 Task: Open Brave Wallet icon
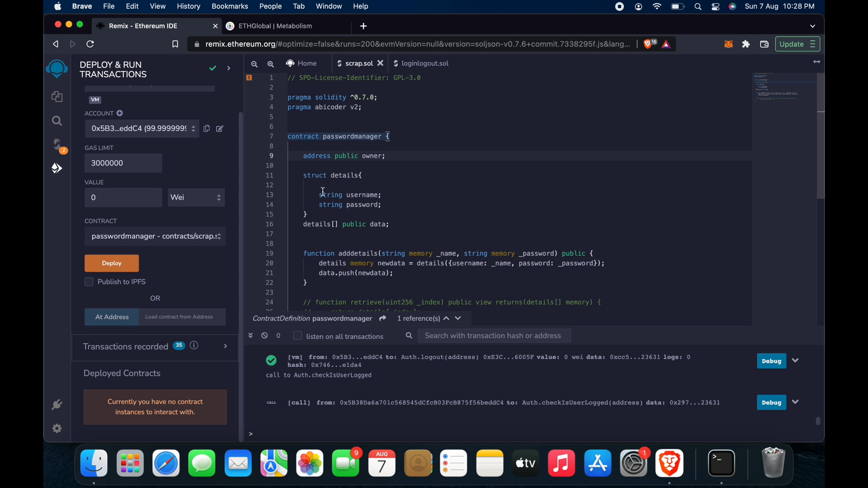[x=764, y=44]
